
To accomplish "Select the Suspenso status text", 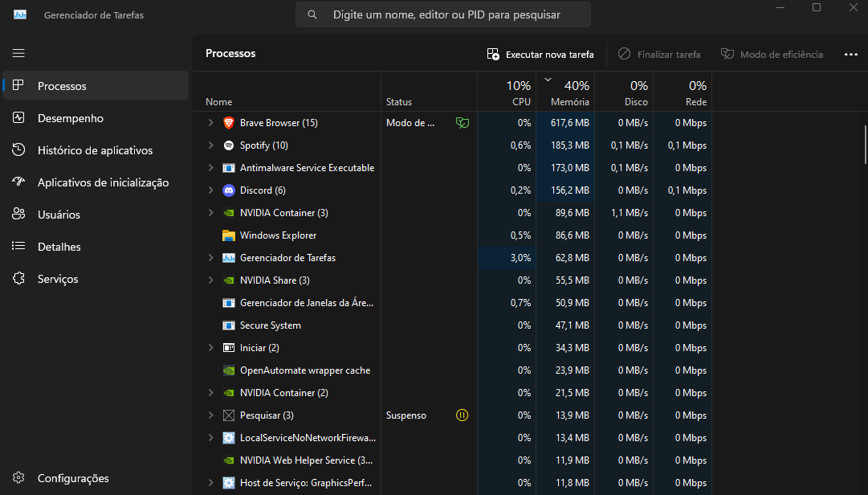I will (405, 415).
